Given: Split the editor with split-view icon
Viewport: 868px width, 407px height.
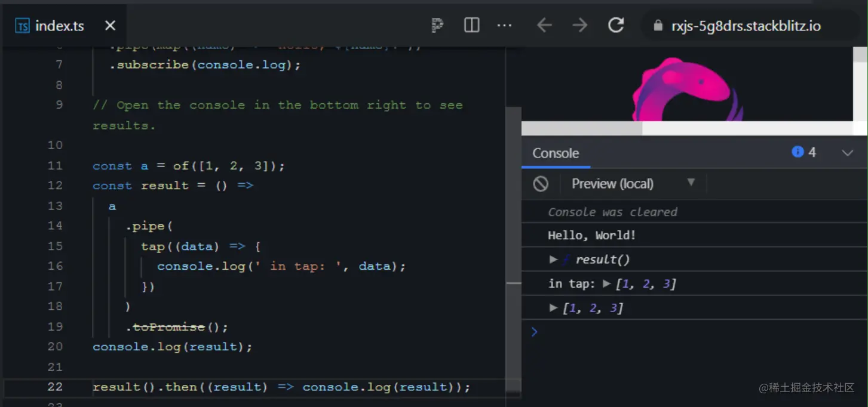Looking at the screenshot, I should [472, 25].
